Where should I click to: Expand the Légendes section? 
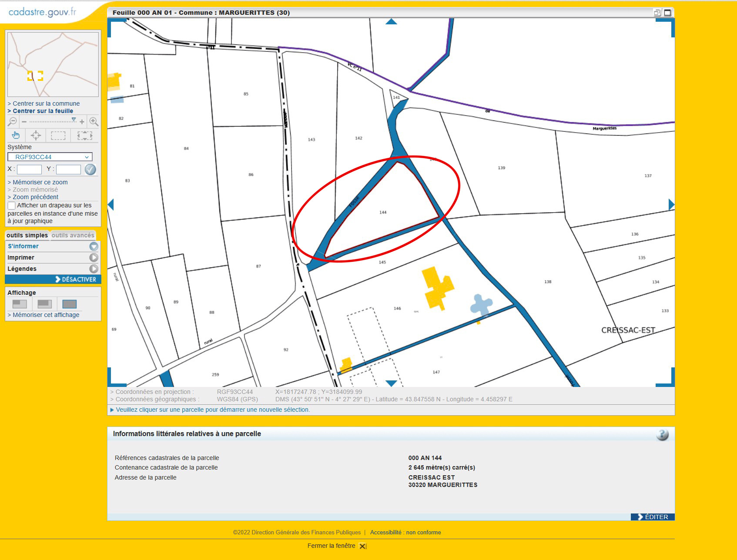click(94, 269)
